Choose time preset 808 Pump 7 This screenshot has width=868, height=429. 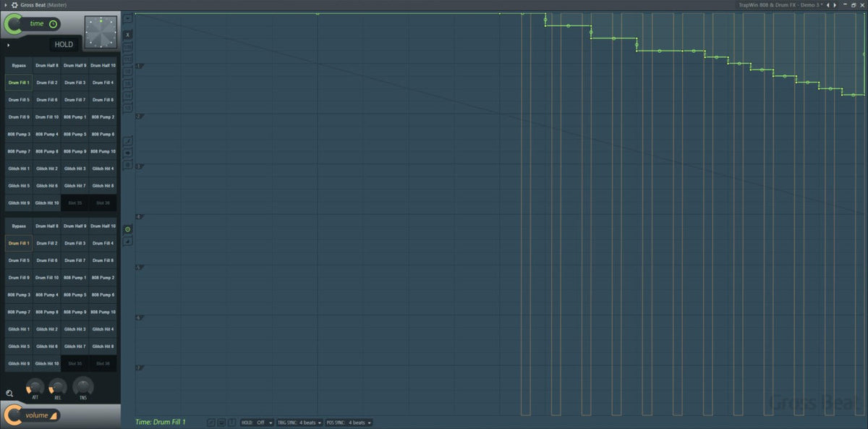point(19,151)
